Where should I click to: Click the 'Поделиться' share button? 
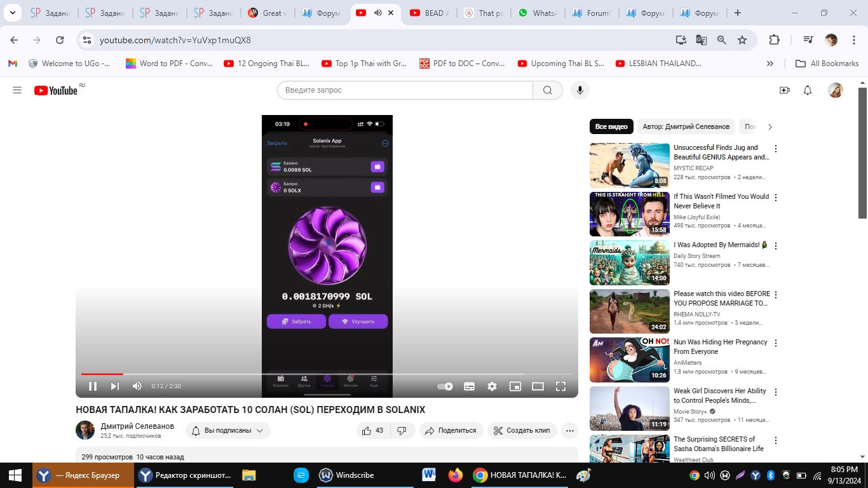point(451,430)
